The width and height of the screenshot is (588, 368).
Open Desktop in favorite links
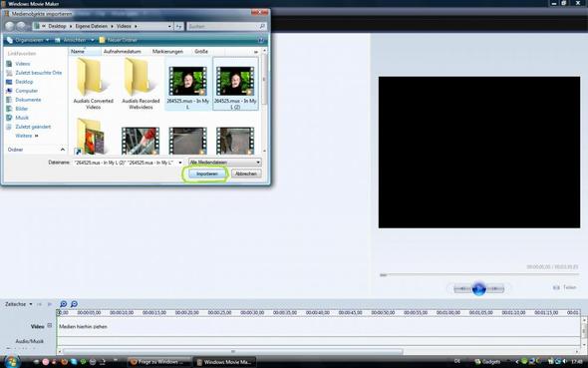tap(24, 82)
